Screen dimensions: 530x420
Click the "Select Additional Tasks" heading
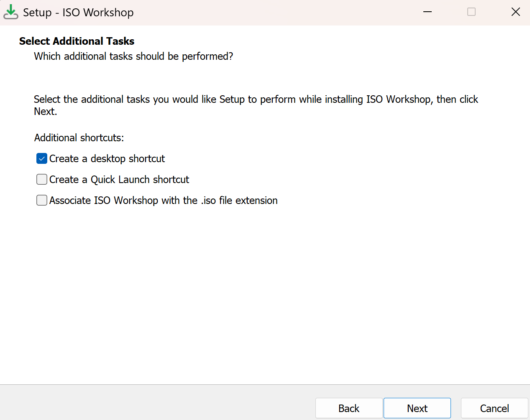coord(77,41)
